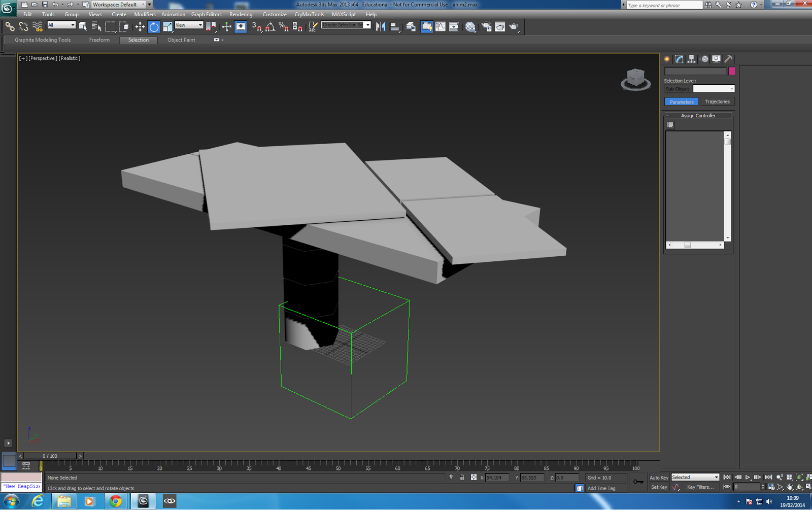Click the Use Pivot Point Center icon

coord(211,26)
